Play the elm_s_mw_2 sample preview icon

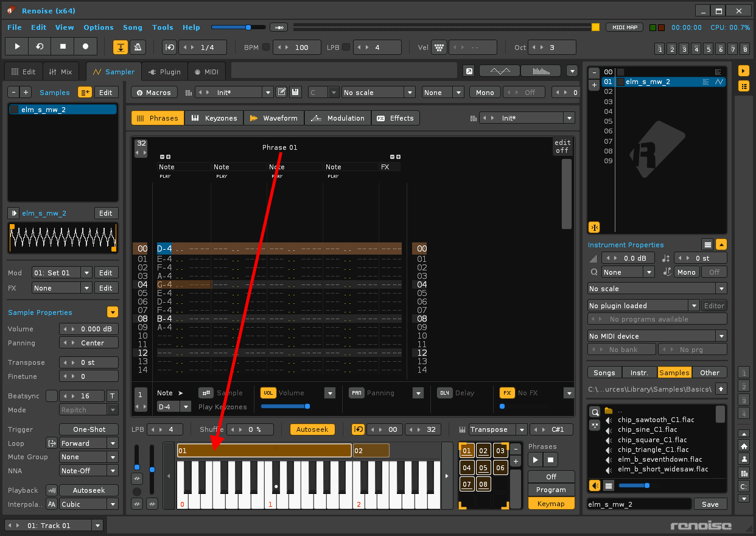[13, 213]
